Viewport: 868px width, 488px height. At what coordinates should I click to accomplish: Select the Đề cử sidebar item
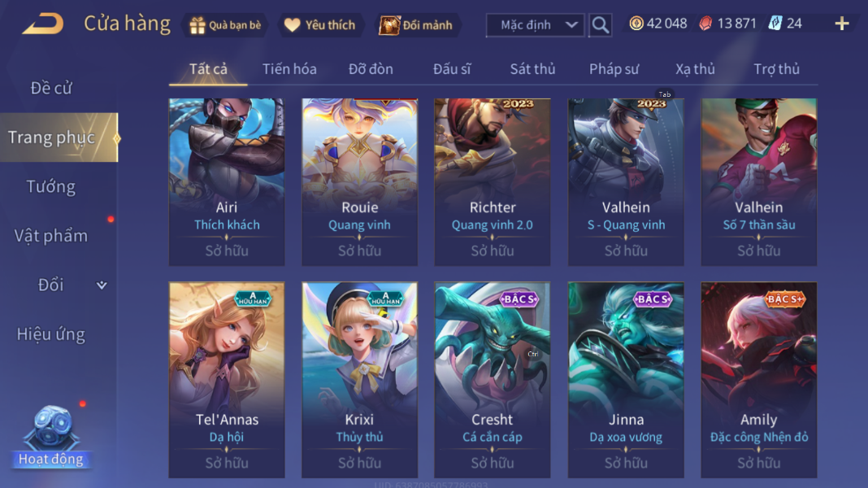[51, 88]
